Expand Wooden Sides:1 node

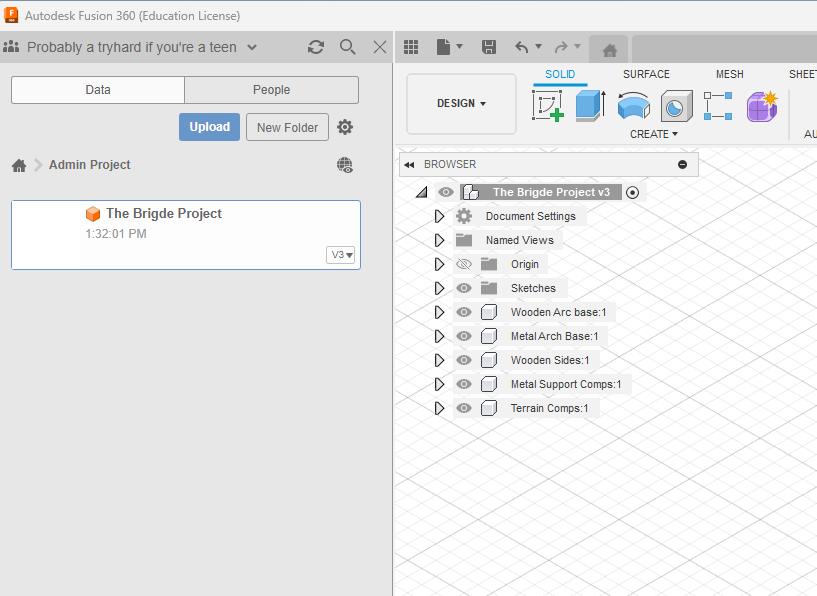[439, 360]
